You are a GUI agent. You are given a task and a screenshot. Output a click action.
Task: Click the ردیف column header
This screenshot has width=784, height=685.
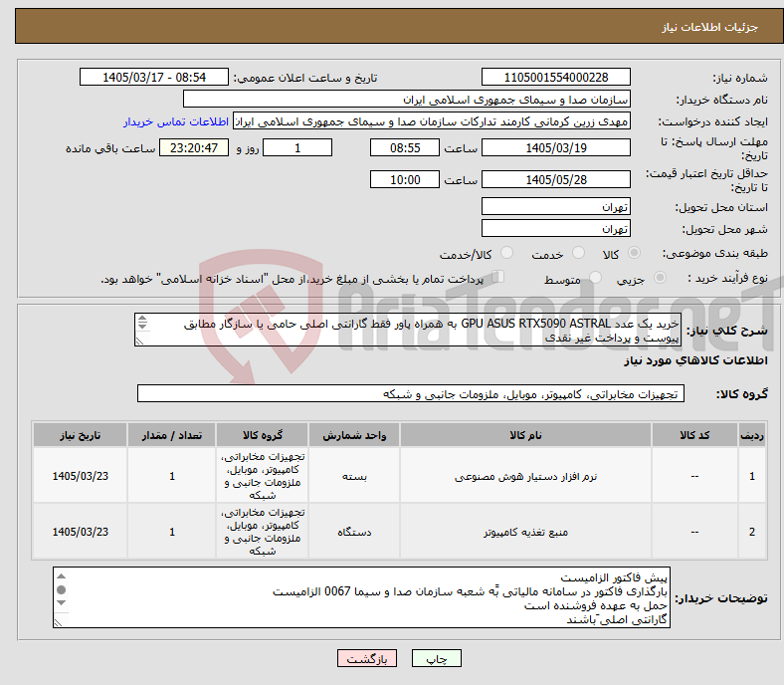[x=752, y=435]
